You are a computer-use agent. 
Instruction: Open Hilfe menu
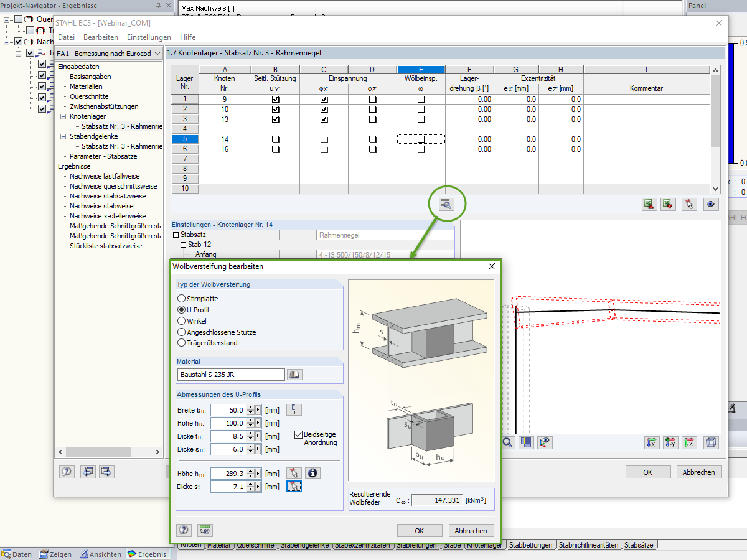point(187,37)
